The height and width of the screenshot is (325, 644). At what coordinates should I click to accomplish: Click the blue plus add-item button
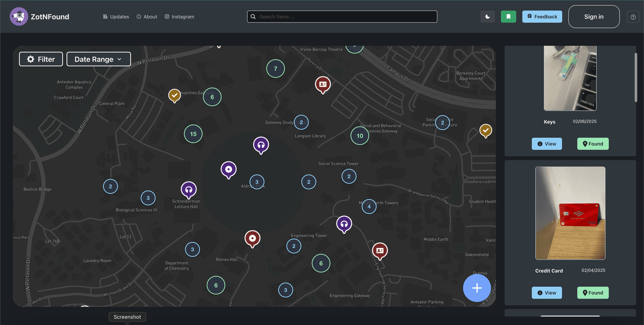coord(477,288)
